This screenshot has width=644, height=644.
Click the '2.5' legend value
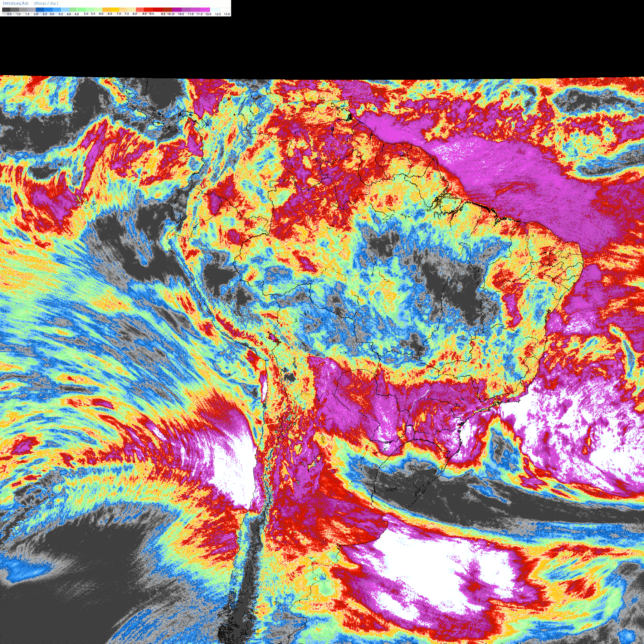[x=45, y=14]
